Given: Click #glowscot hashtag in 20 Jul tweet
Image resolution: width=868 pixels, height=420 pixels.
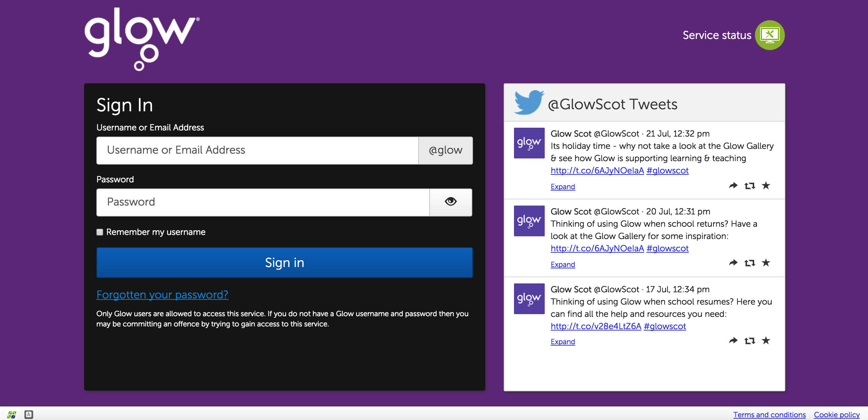Looking at the screenshot, I should point(667,248).
